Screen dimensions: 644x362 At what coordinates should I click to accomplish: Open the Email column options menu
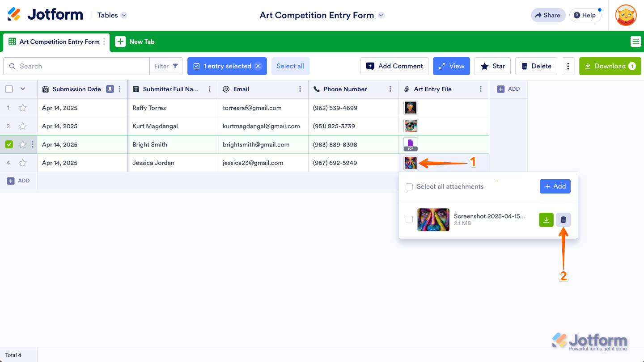pos(300,89)
